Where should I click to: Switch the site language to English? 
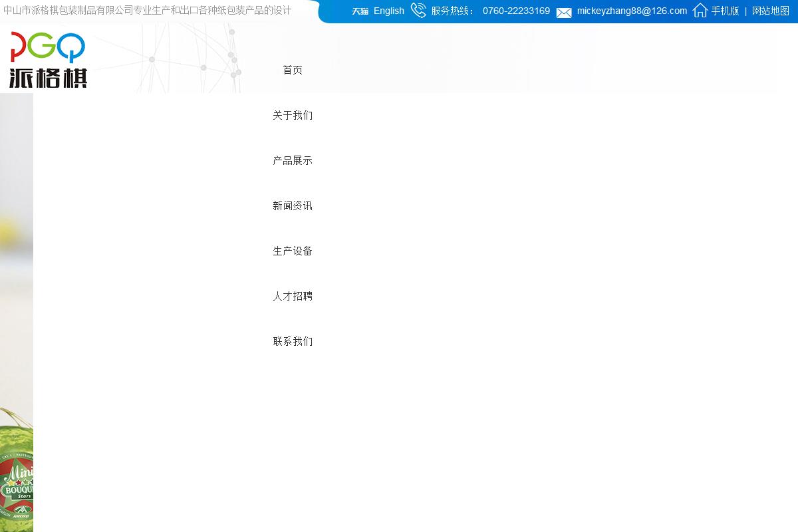(388, 11)
